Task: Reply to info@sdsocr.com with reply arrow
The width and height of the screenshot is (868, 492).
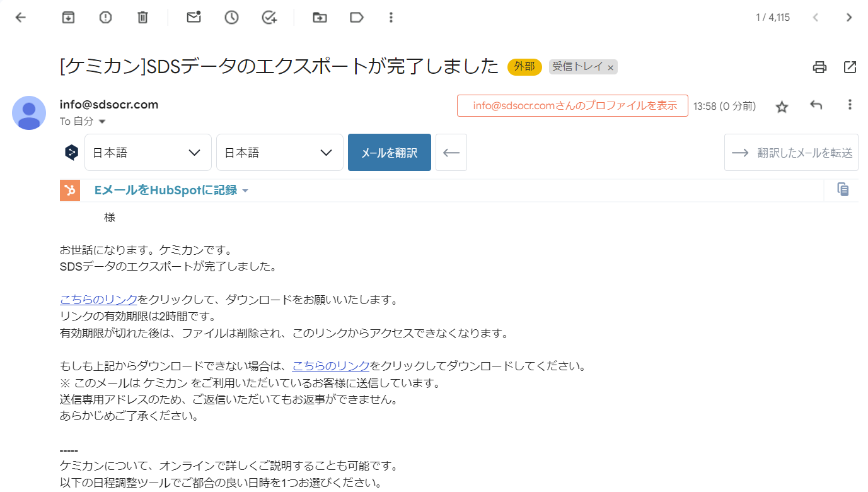Action: click(816, 105)
